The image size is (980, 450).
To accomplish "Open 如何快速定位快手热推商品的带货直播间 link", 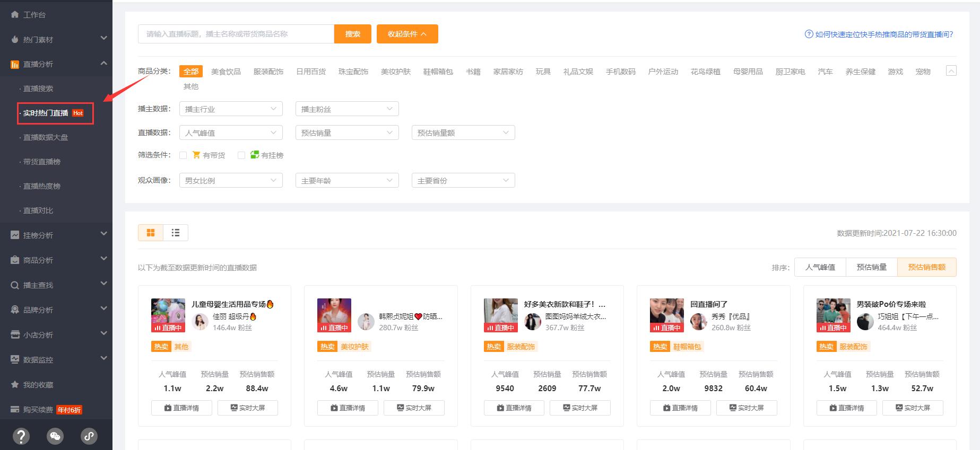I will [x=884, y=34].
